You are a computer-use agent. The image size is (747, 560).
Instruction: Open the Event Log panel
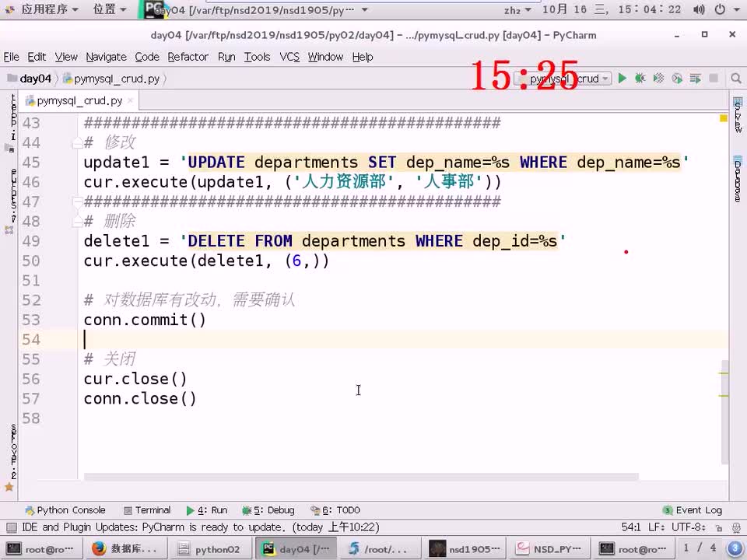693,510
